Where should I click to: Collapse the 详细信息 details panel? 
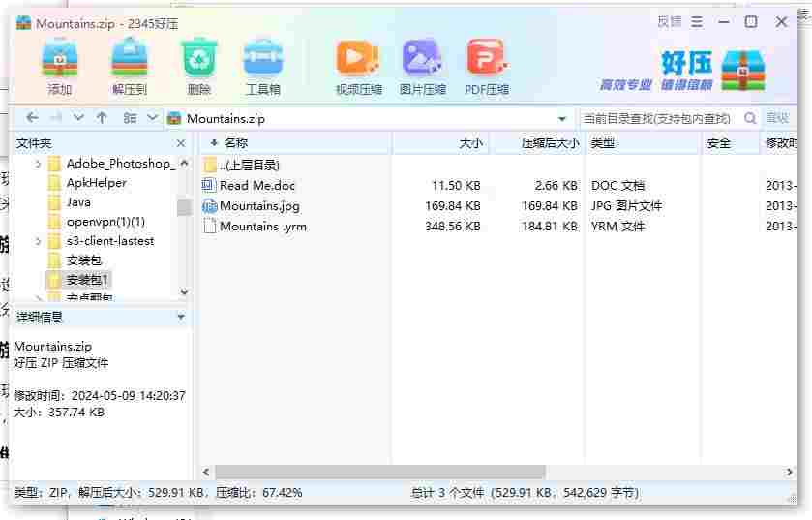[181, 316]
